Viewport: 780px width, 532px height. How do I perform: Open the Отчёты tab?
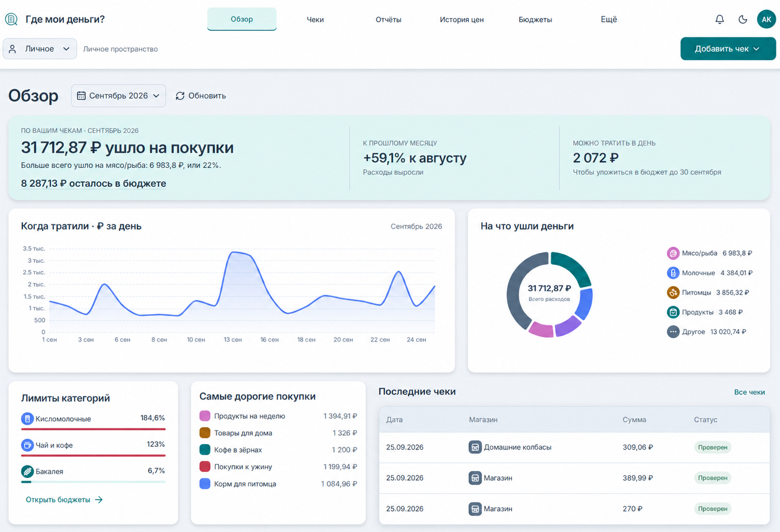pyautogui.click(x=388, y=20)
